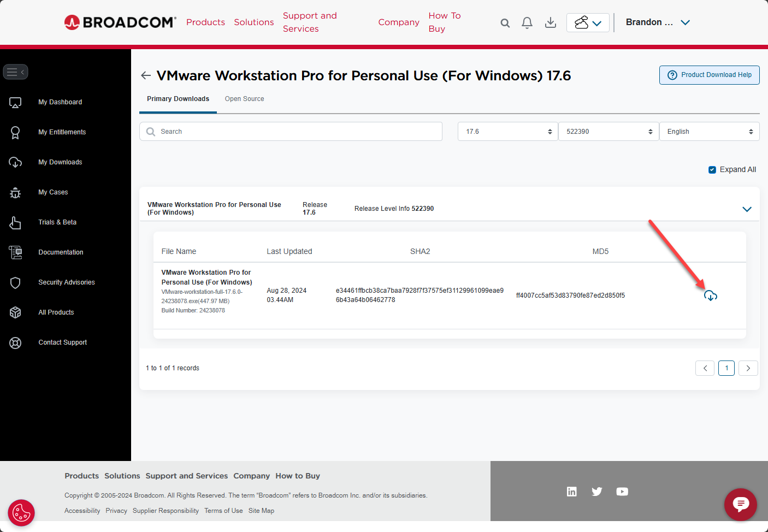Open Support and Services header menu
The image size is (768, 532).
(x=310, y=22)
